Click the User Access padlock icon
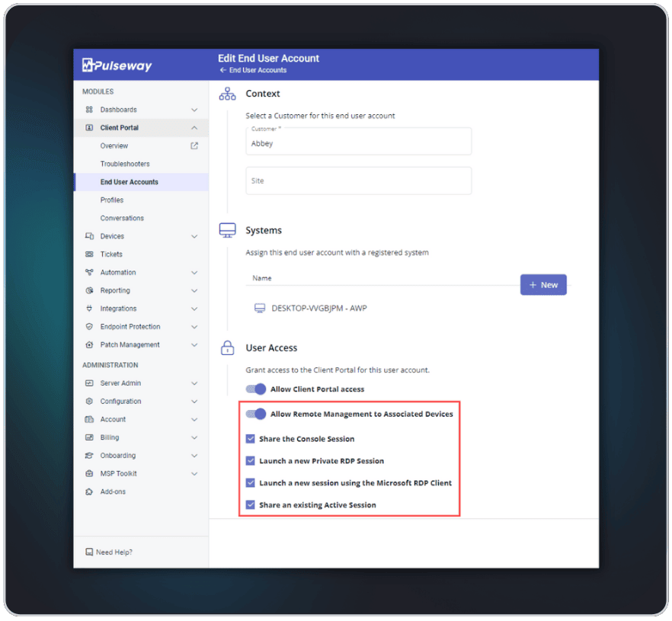Viewport: 672px width, 621px height. [x=227, y=347]
